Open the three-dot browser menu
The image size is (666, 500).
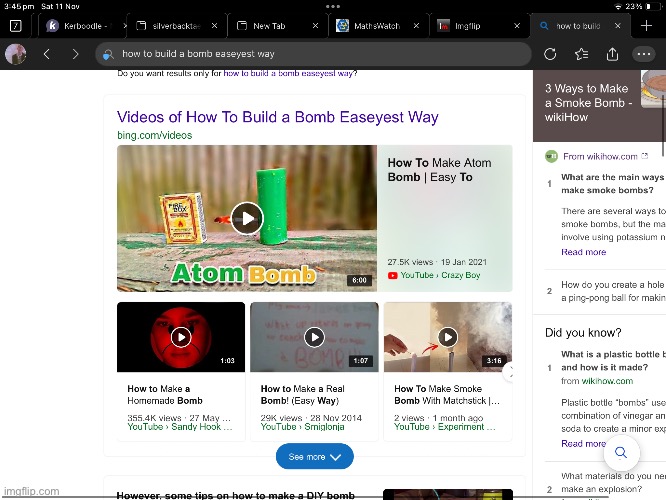click(x=644, y=54)
